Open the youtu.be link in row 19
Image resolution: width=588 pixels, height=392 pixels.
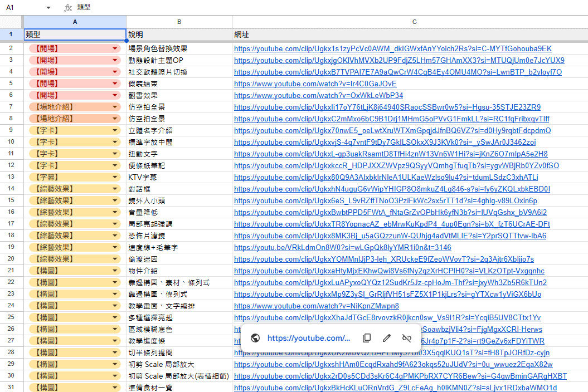(342, 248)
